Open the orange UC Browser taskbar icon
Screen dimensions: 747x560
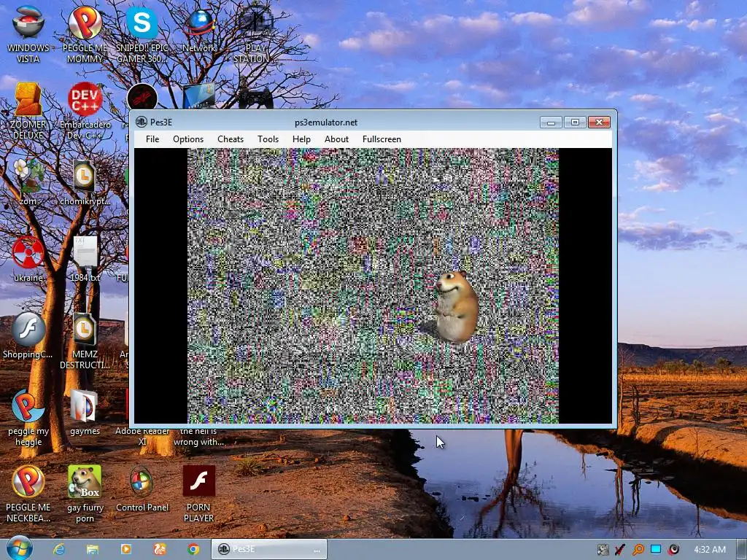160,549
